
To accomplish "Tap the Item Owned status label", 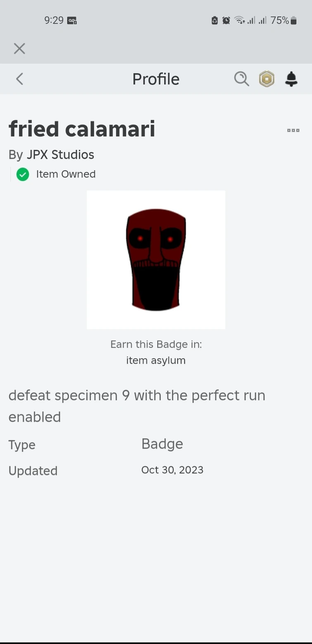I will click(x=66, y=174).
